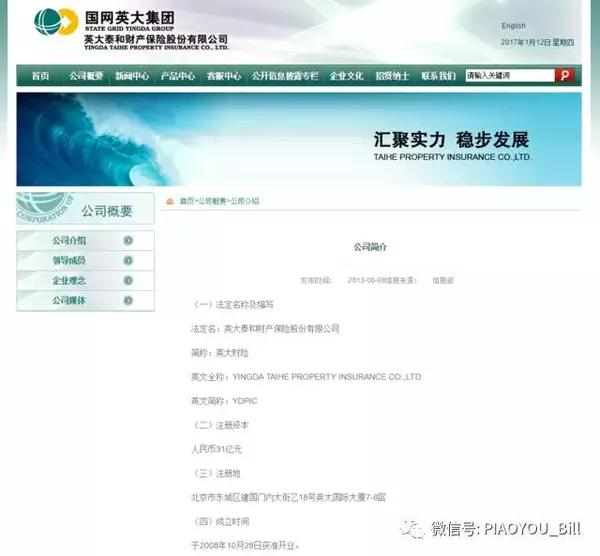Click 公司概要 in the breadcrumb trail
The height and width of the screenshot is (556, 600).
(211, 201)
